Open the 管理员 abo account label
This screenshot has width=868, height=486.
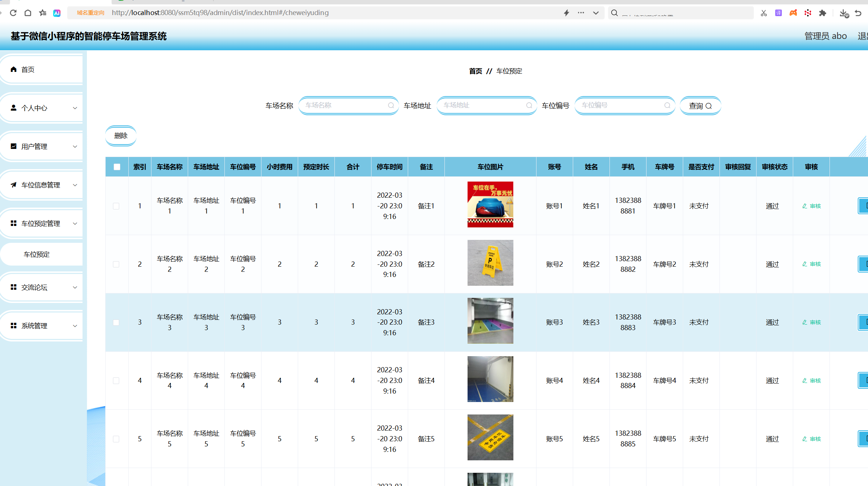(825, 36)
